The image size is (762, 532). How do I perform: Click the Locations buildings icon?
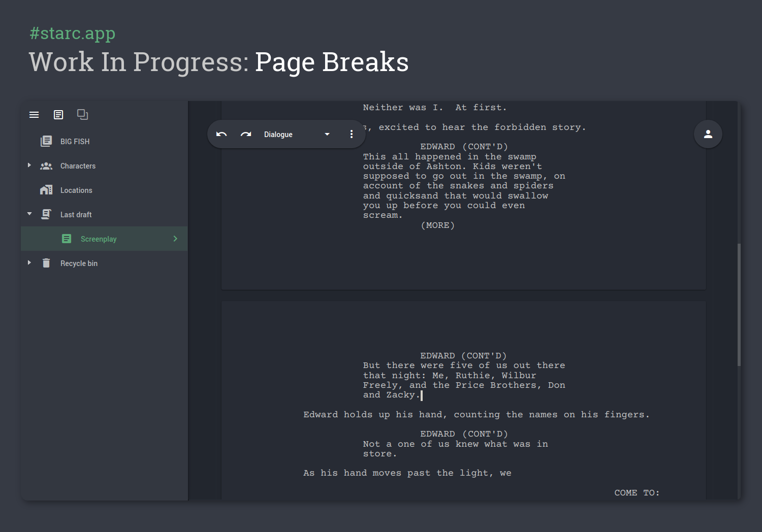tap(46, 190)
